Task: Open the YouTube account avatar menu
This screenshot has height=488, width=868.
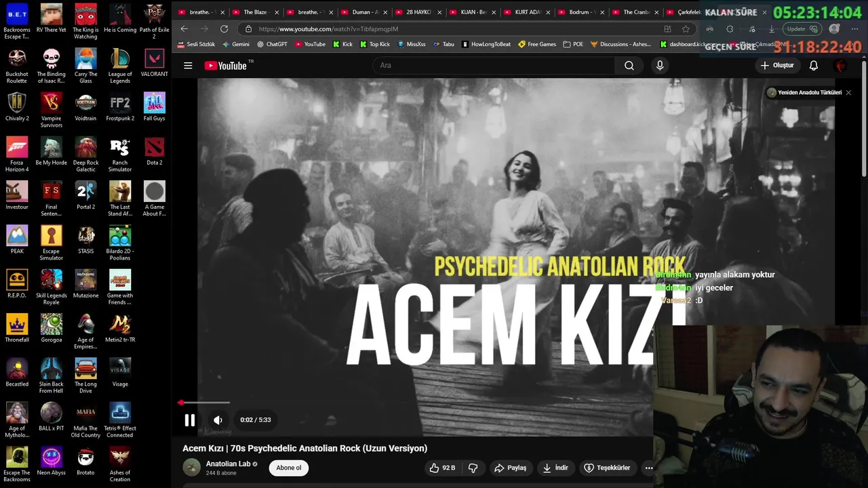Action: 841,66
